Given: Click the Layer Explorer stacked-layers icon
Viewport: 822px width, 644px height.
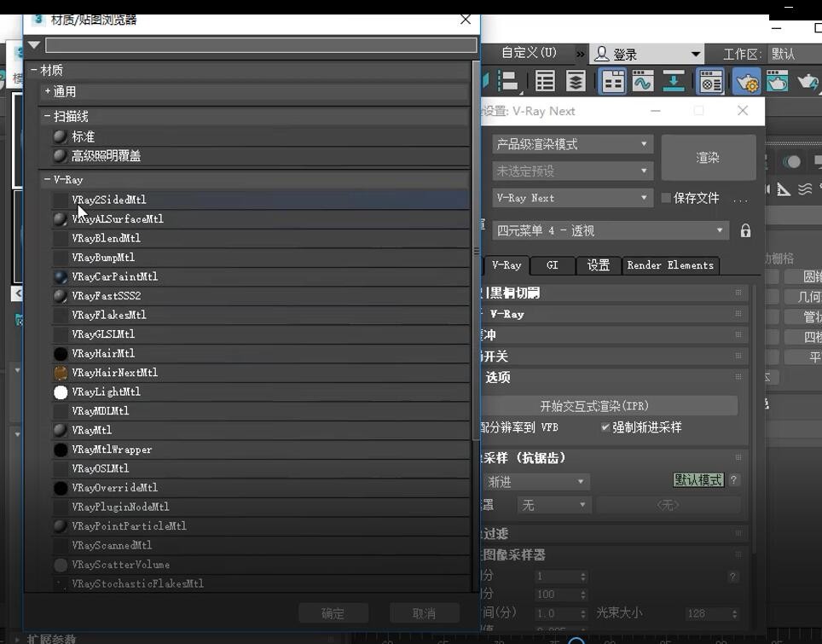Looking at the screenshot, I should tap(576, 82).
